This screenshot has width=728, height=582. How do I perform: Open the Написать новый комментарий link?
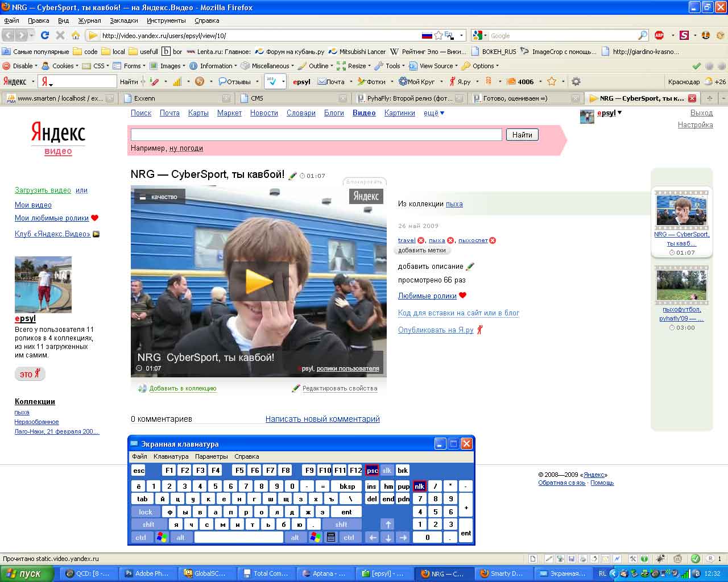[322, 419]
